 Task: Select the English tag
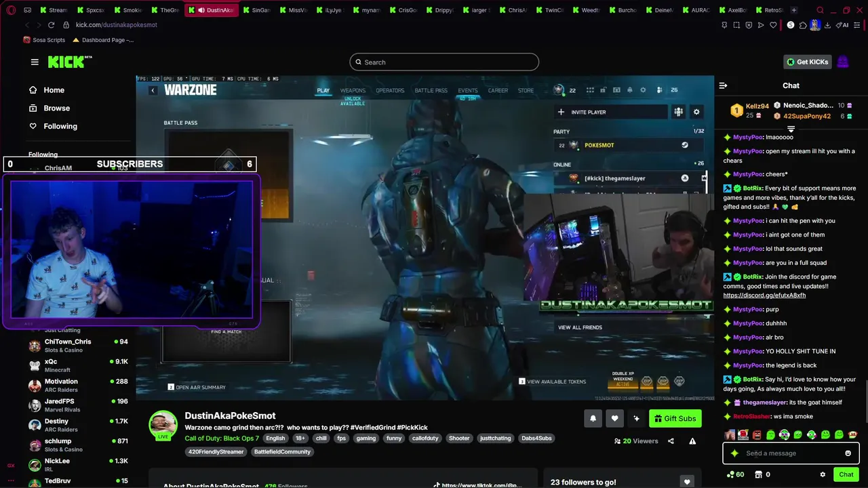point(275,439)
